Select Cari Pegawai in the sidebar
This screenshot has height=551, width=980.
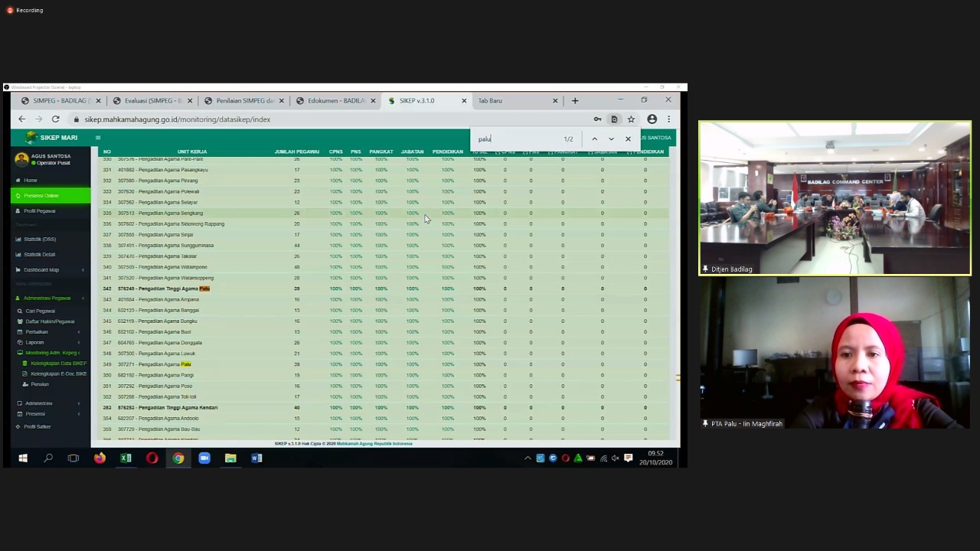click(x=40, y=311)
